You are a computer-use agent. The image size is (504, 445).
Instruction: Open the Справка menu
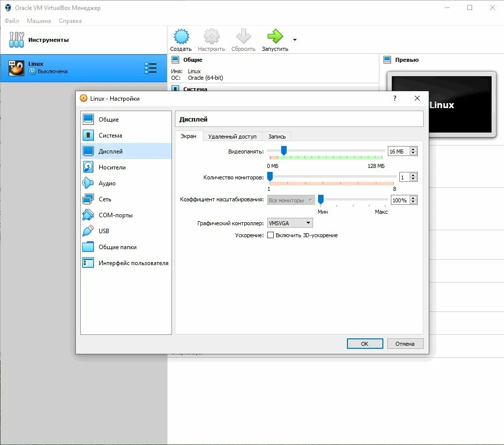(70, 21)
